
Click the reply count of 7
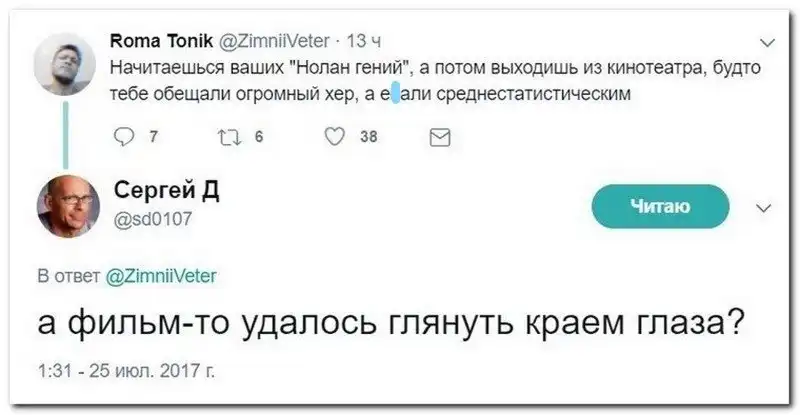pyautogui.click(x=151, y=139)
